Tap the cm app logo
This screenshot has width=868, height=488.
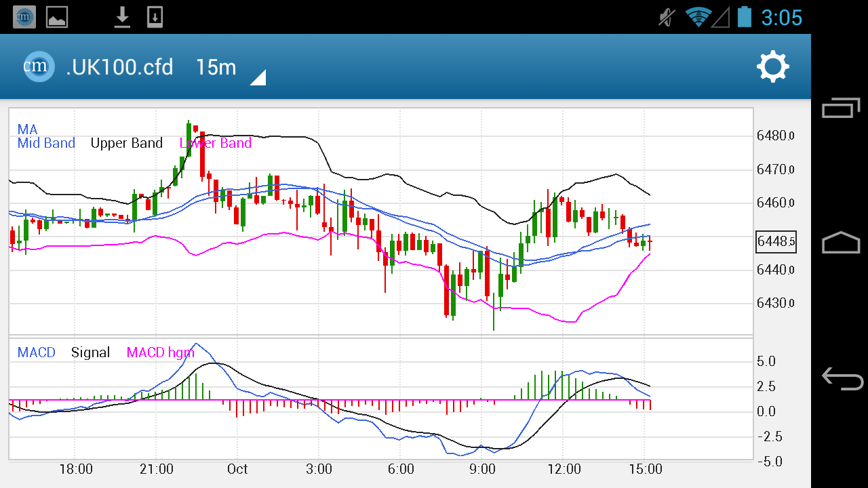click(39, 66)
